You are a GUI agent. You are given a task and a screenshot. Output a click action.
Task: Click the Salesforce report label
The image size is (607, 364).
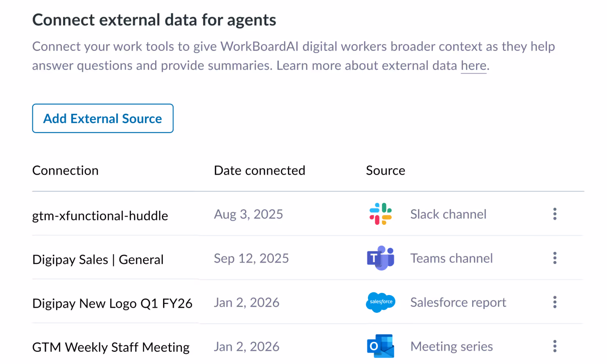pos(458,302)
